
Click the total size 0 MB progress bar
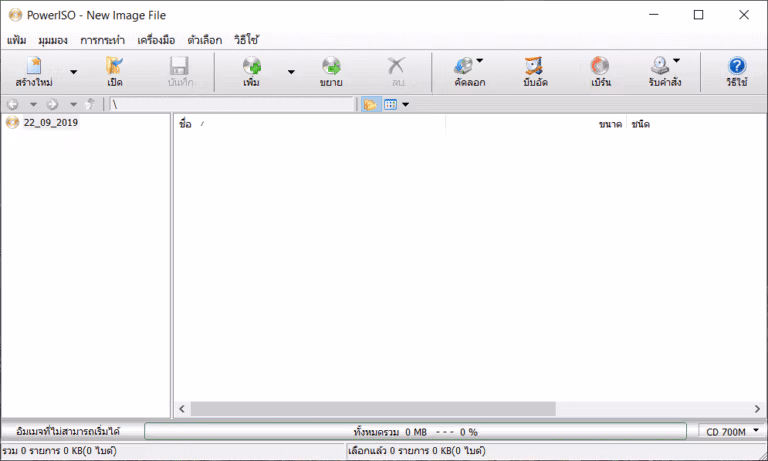click(415, 432)
